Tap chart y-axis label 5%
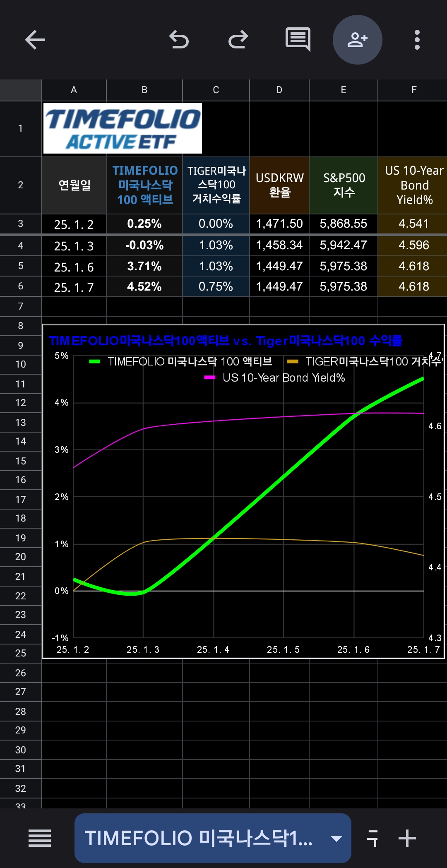Screen dimensions: 447x868 pos(62,356)
